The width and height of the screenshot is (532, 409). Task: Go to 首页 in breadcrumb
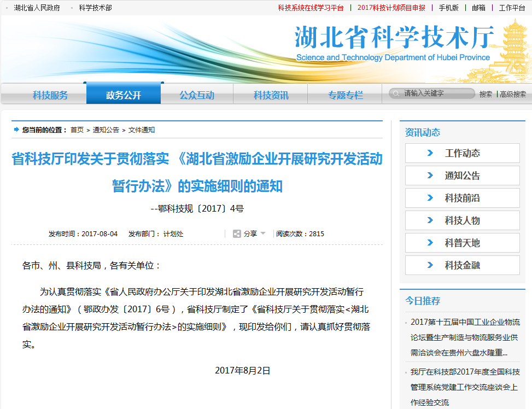(77, 130)
